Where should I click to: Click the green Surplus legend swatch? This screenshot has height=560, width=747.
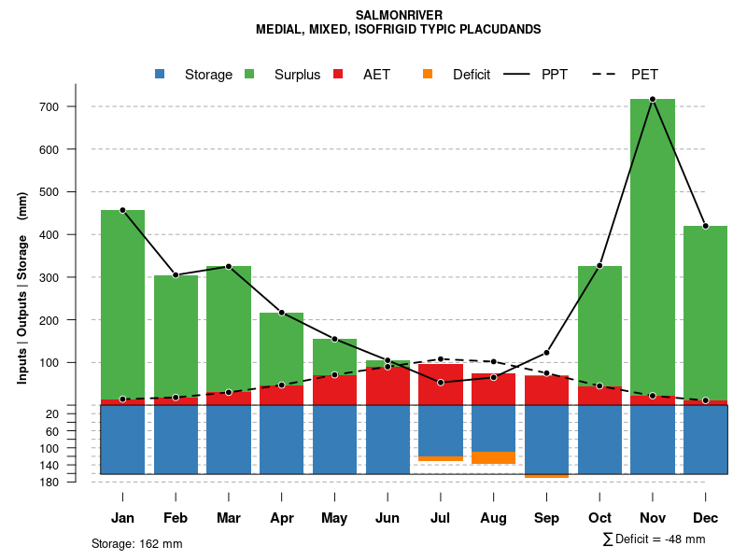[x=249, y=75]
